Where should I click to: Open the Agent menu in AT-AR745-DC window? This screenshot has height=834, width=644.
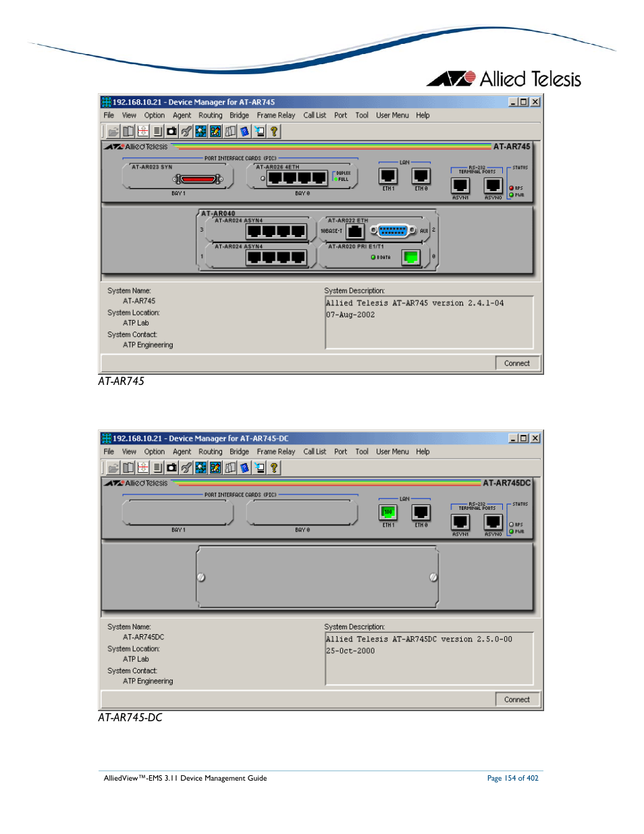182,452
